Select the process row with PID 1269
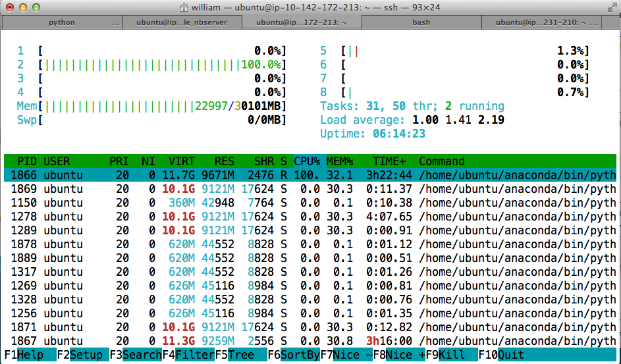This screenshot has height=364, width=621. (310, 286)
